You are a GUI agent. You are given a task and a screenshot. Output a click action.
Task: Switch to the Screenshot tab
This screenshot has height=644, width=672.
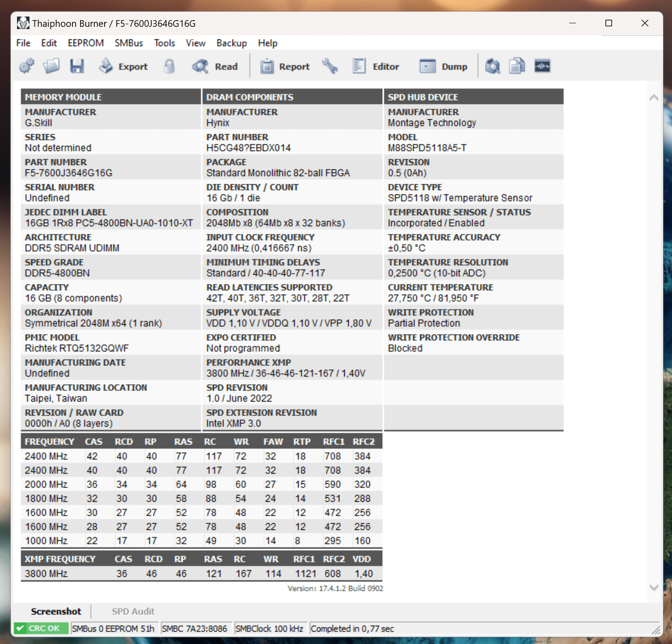(x=56, y=611)
